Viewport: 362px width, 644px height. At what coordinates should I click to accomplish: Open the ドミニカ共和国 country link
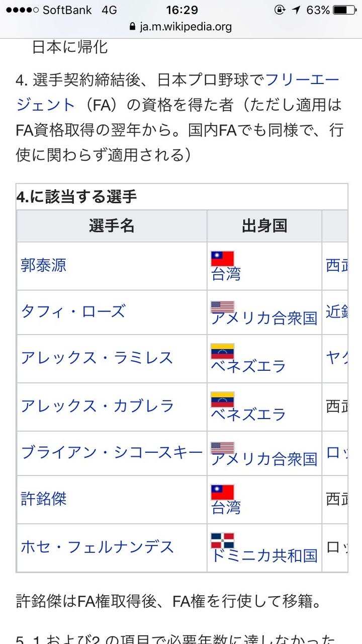(x=264, y=555)
